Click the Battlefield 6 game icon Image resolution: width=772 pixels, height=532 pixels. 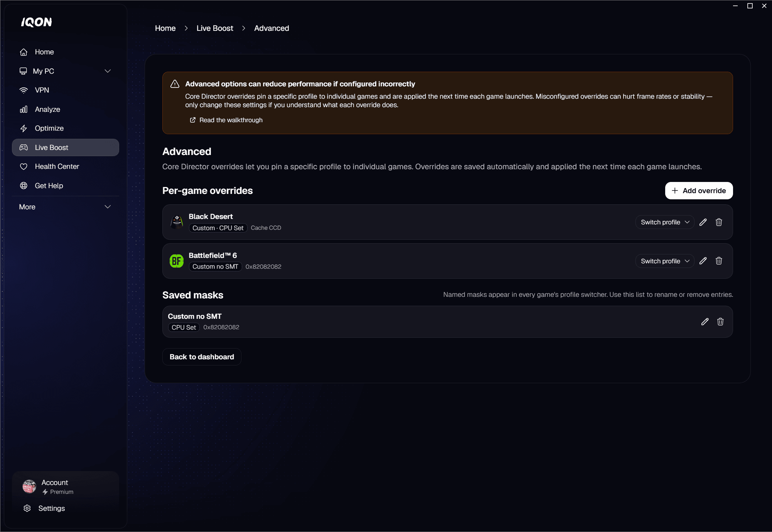pos(177,261)
